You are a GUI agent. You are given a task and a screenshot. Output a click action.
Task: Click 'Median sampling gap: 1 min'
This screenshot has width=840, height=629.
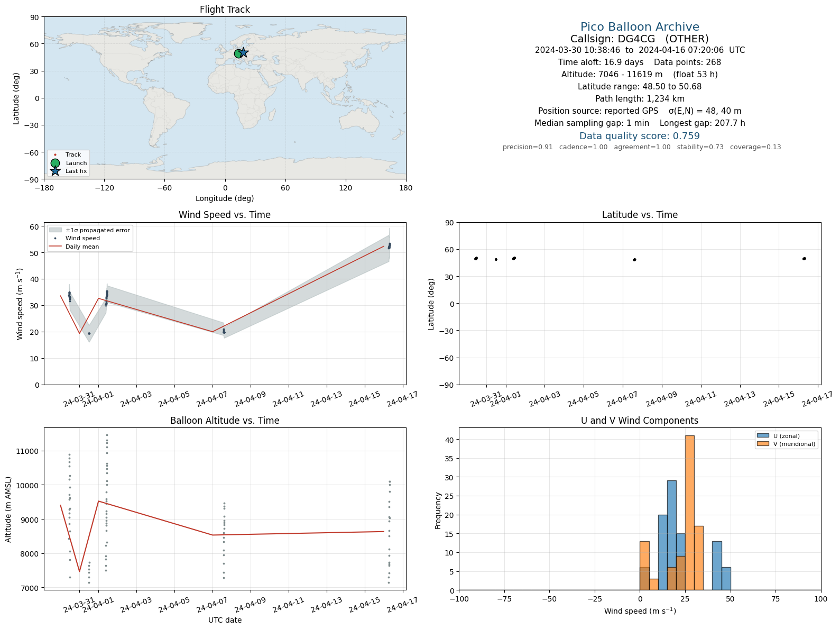coord(592,123)
